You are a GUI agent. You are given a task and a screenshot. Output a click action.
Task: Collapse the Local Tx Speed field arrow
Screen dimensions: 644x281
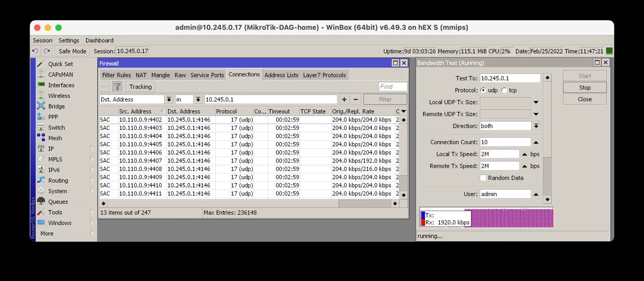(524, 154)
